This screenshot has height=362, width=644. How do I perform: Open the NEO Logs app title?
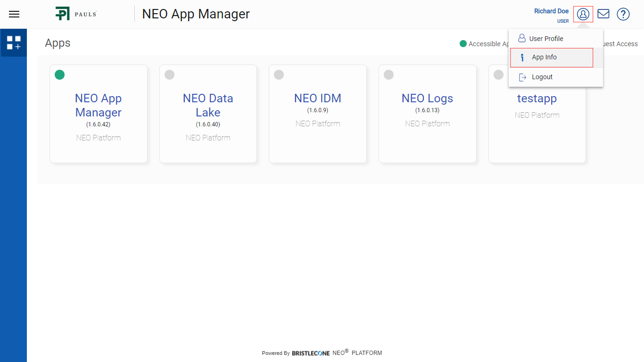tap(427, 98)
